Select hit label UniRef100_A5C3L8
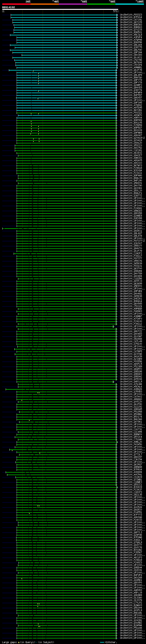146x644 pixels. click(x=131, y=35)
